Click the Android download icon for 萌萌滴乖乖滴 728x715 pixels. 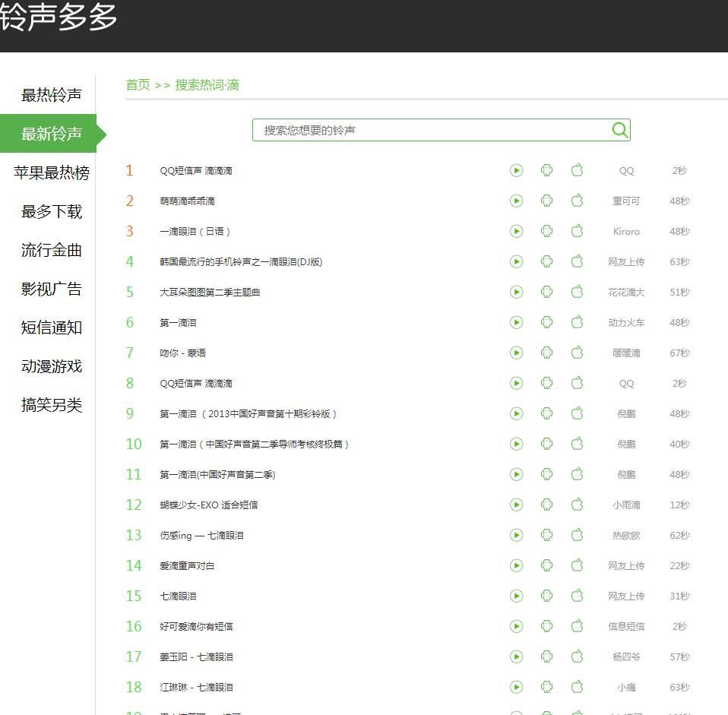[546, 201]
